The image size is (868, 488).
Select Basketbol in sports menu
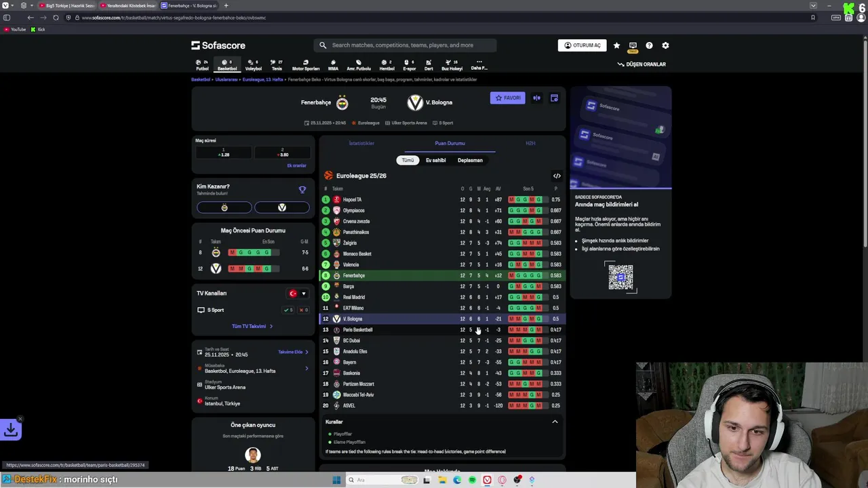(x=227, y=65)
